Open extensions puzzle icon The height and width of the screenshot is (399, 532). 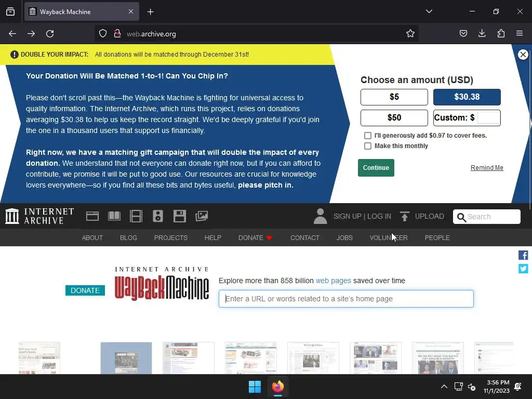pos(501,34)
